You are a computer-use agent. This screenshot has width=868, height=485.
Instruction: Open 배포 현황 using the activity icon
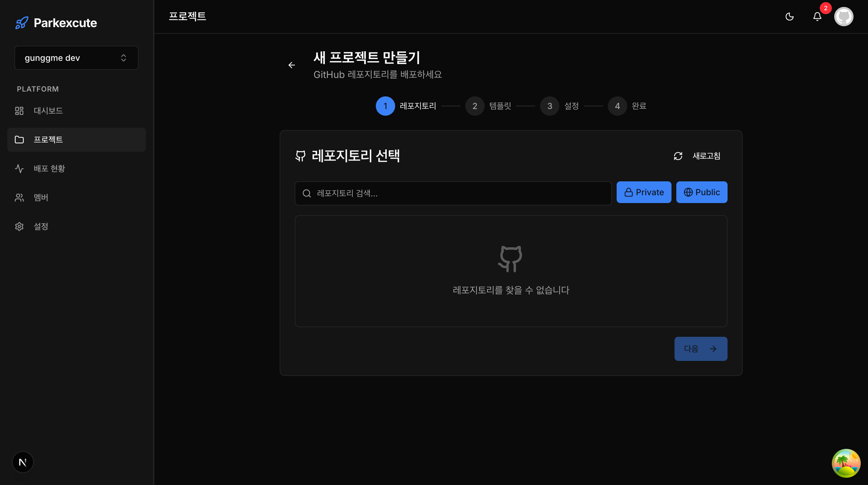click(19, 168)
